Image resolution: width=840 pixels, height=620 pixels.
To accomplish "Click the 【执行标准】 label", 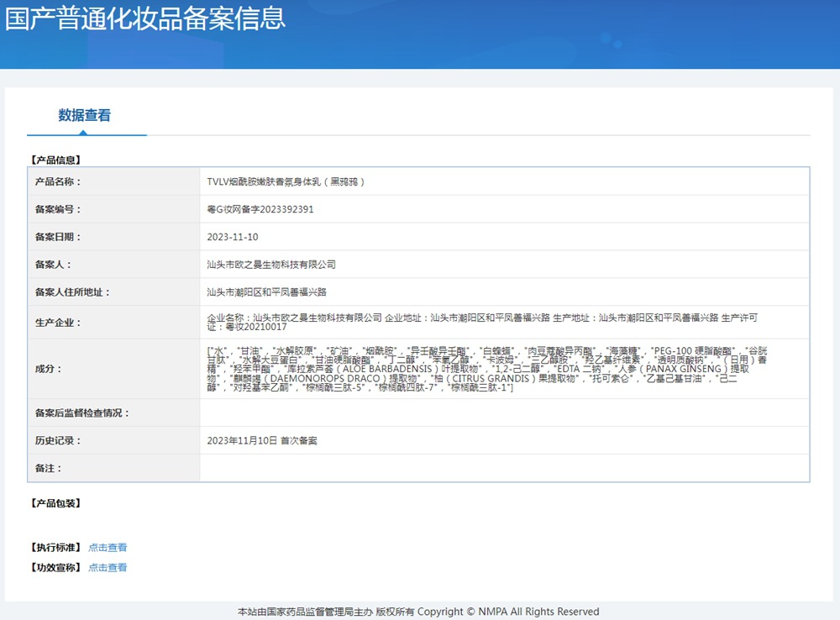I will 55,547.
